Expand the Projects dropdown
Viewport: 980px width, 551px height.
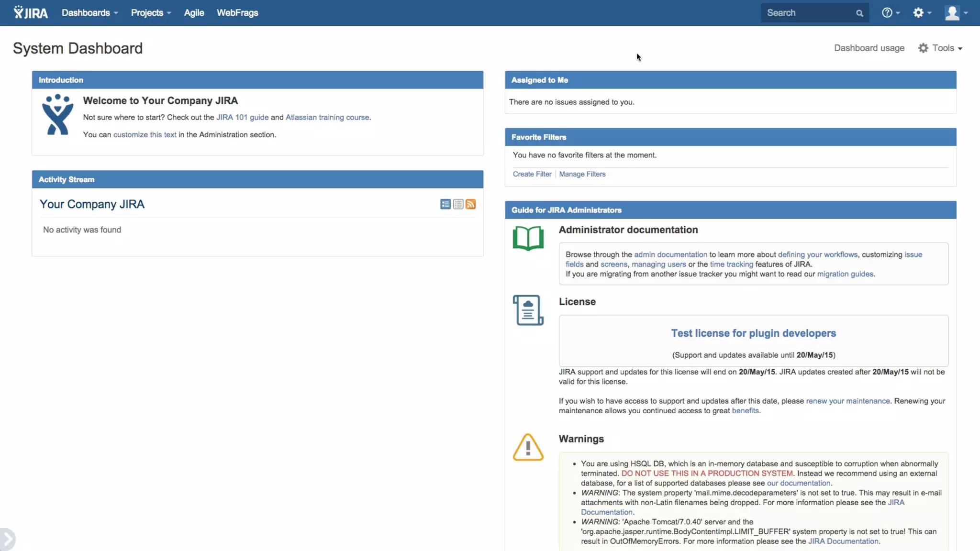[151, 13]
